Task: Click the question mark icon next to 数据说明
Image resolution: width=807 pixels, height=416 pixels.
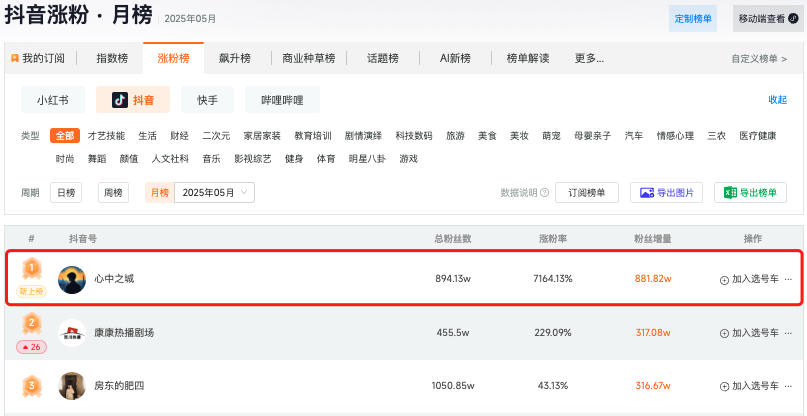Action: tap(545, 193)
